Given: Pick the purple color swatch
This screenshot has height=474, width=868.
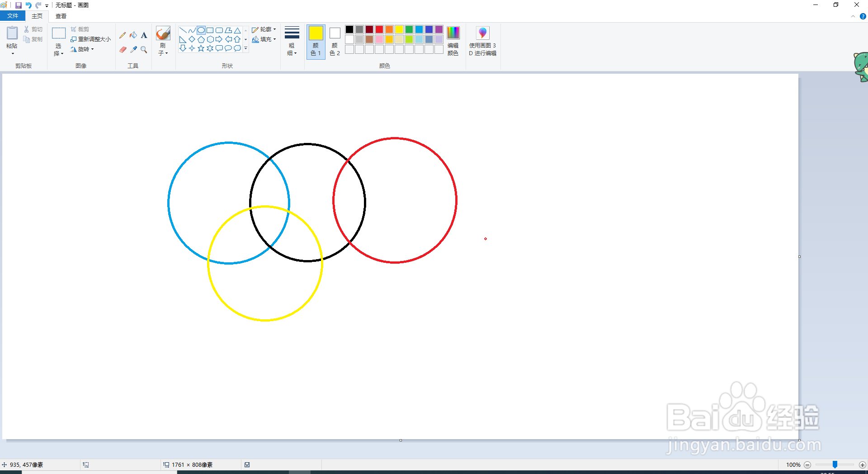Looking at the screenshot, I should (439, 29).
